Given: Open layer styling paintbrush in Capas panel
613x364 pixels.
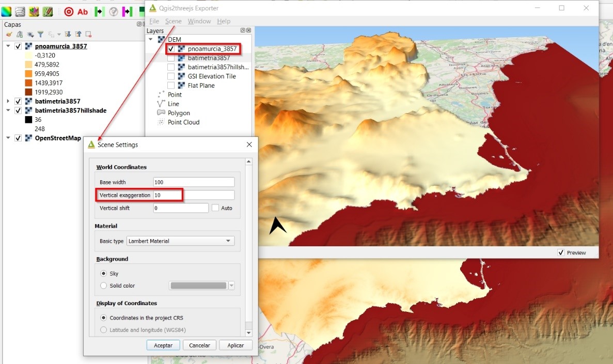Looking at the screenshot, I should [9, 35].
